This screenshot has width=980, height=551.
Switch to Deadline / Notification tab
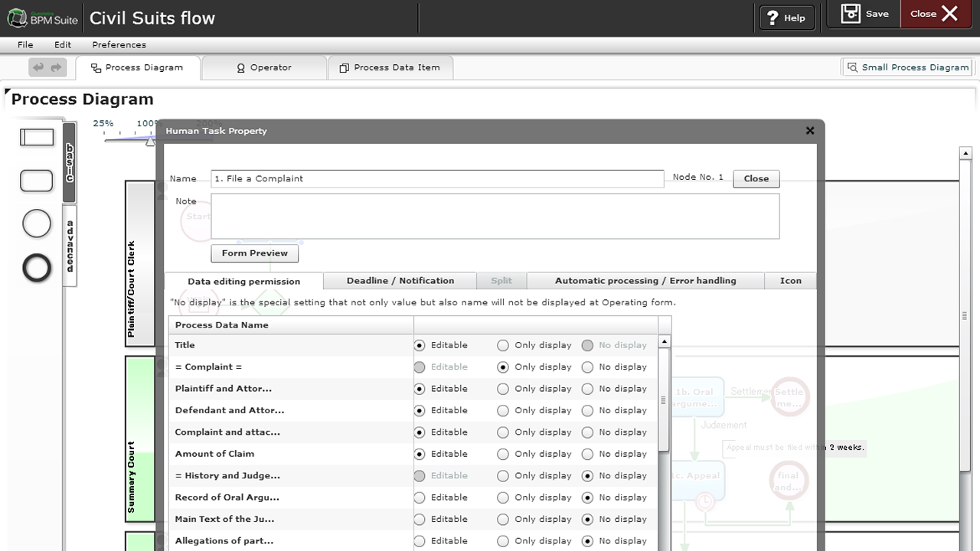[x=400, y=281]
